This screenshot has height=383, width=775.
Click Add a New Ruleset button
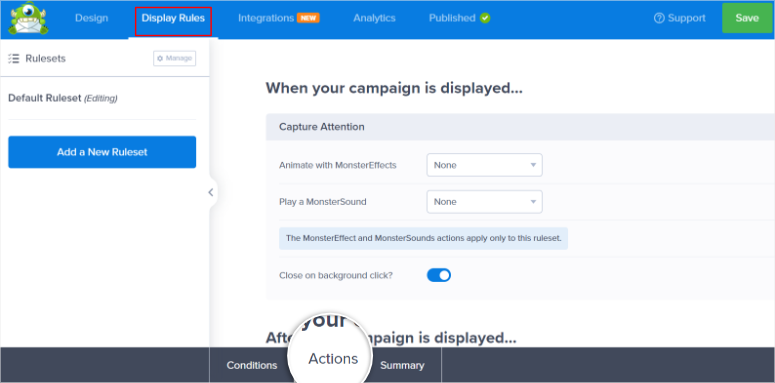(102, 152)
